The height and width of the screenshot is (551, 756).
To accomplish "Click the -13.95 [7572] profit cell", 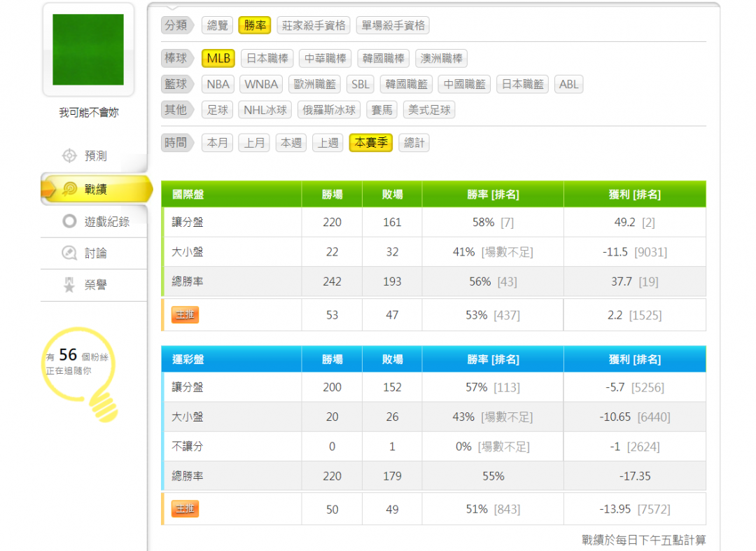I will pyautogui.click(x=635, y=509).
